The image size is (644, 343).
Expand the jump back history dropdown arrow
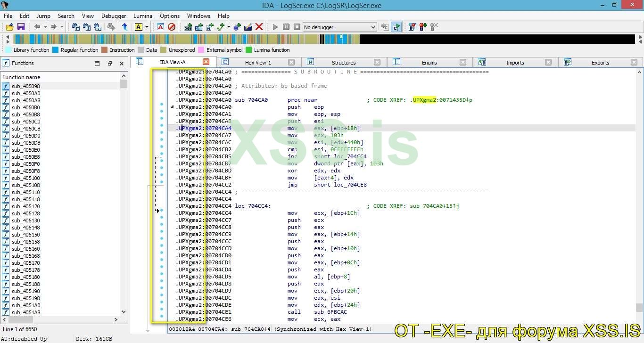coord(45,27)
